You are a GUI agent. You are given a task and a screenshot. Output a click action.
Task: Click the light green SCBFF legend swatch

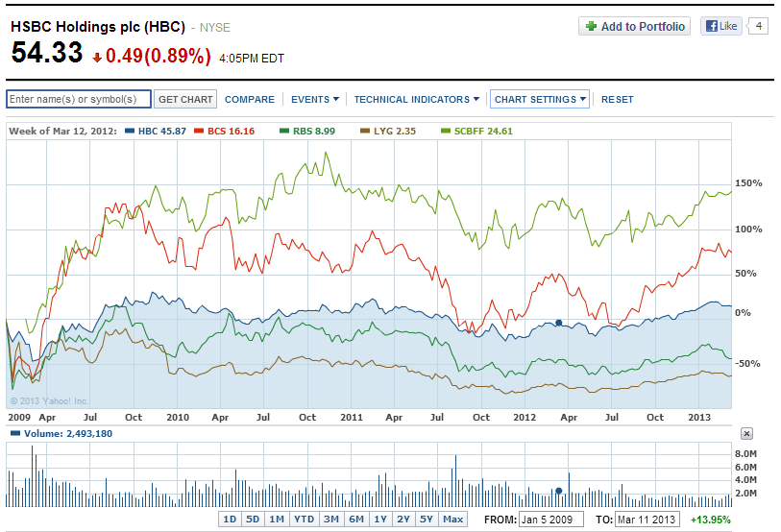[x=446, y=131]
